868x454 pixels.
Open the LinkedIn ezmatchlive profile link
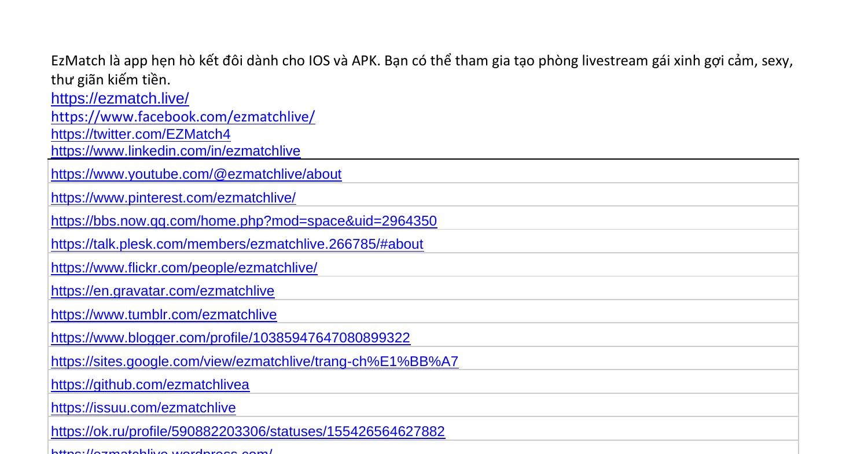point(175,151)
